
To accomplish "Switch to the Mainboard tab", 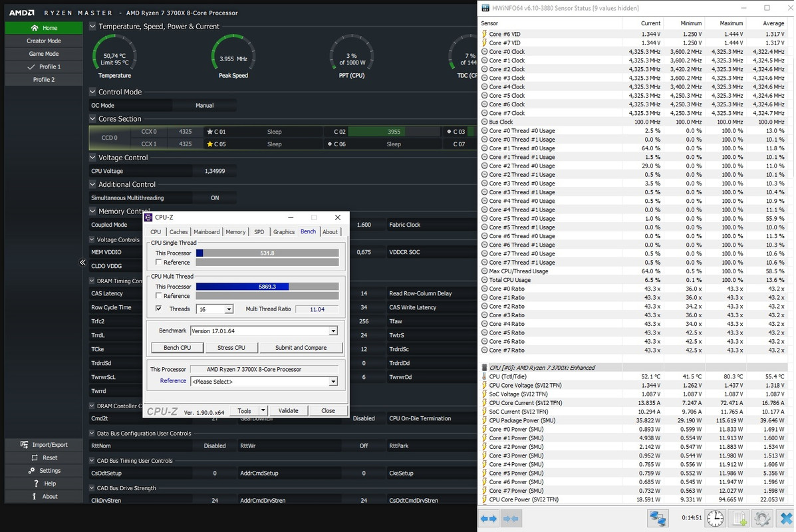I will click(x=207, y=232).
